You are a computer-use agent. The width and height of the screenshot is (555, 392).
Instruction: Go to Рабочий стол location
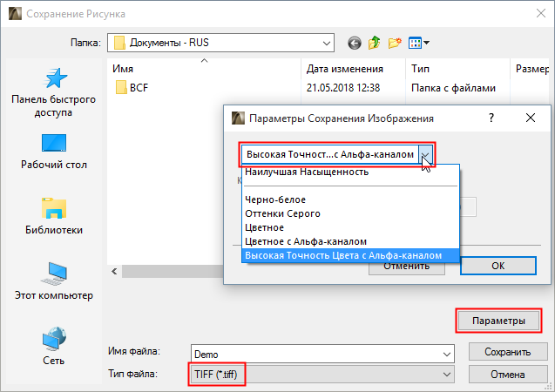[54, 152]
